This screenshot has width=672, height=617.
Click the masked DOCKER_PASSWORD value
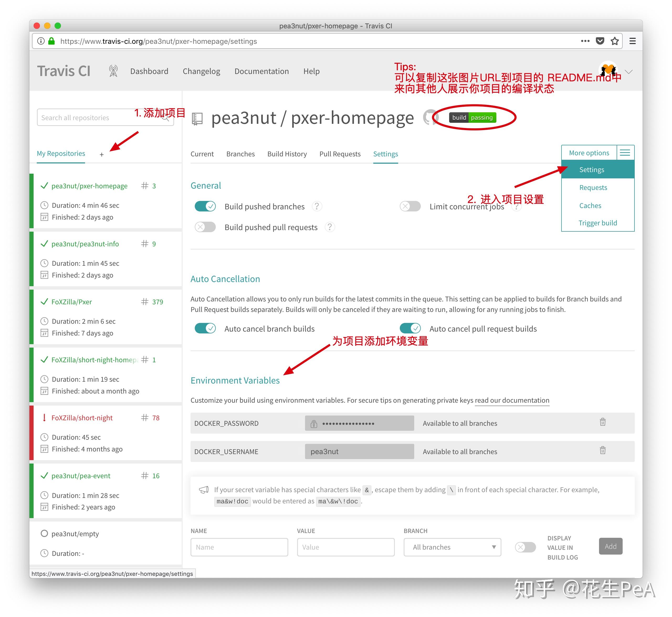pos(359,423)
